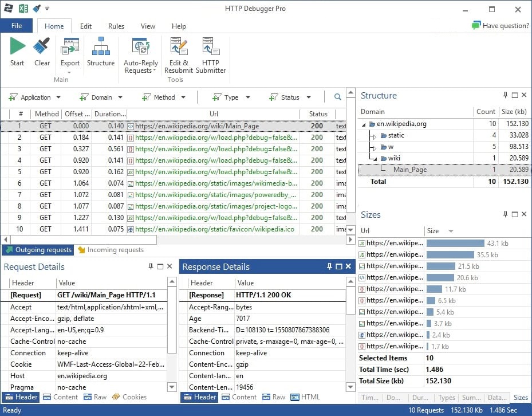This screenshot has height=416, width=532.
Task: Open the Size column sort arrow
Action: 451,231
